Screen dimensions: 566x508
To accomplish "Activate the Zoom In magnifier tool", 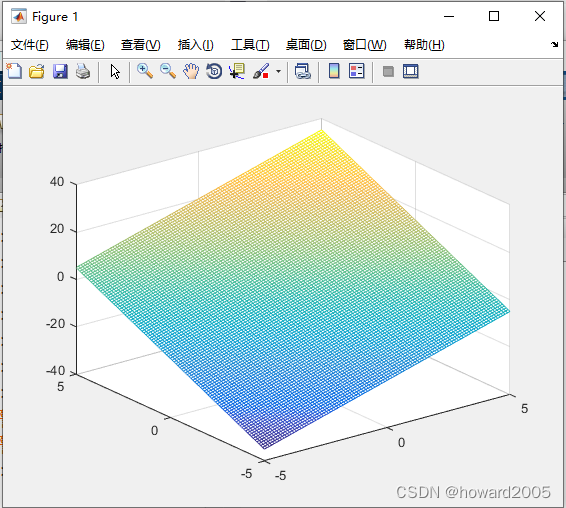I will point(145,71).
